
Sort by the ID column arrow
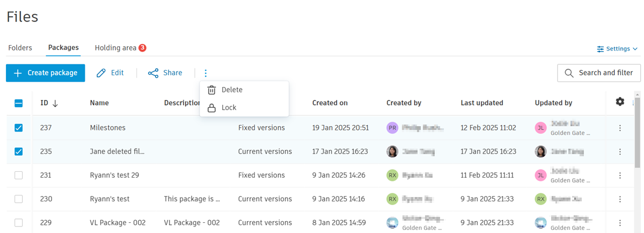click(55, 103)
